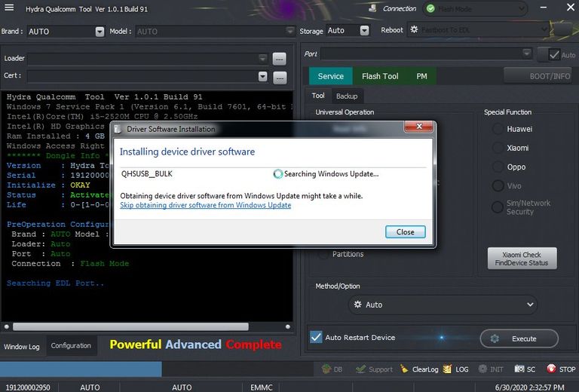Click the driver installation dialog title icon
579x392 pixels.
tap(118, 129)
